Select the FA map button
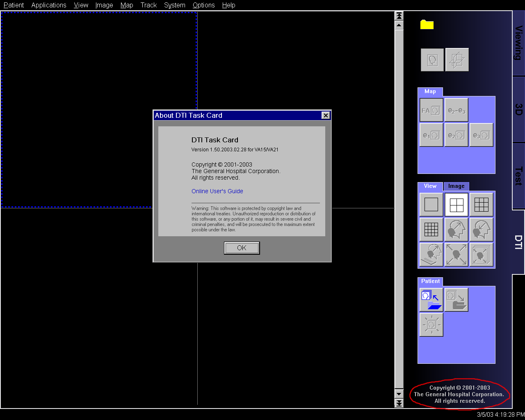 pyautogui.click(x=431, y=110)
